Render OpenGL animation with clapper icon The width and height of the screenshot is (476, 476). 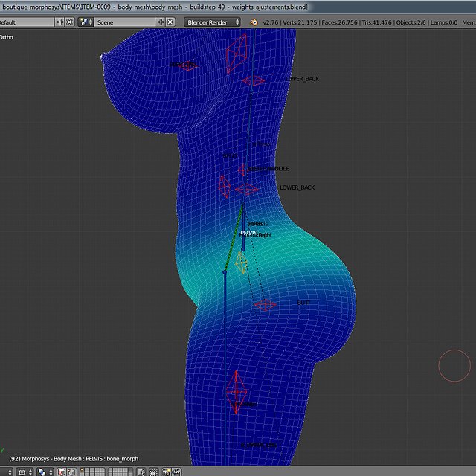click(176, 472)
